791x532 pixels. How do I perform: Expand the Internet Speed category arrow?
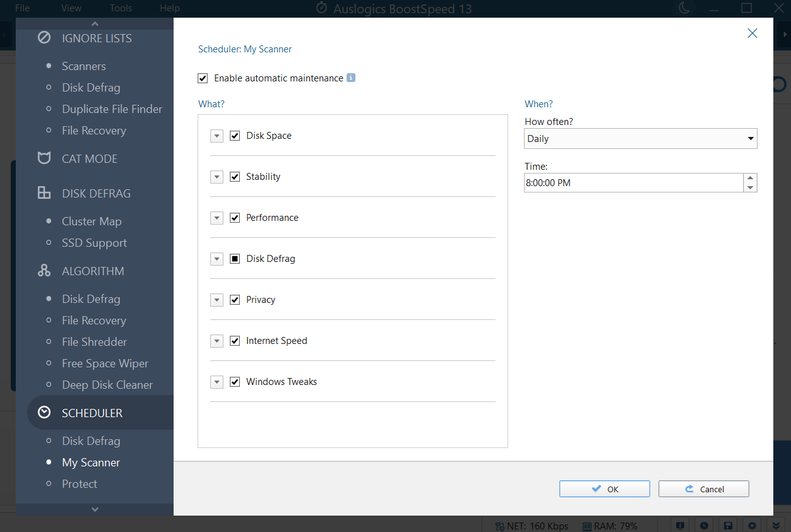217,341
